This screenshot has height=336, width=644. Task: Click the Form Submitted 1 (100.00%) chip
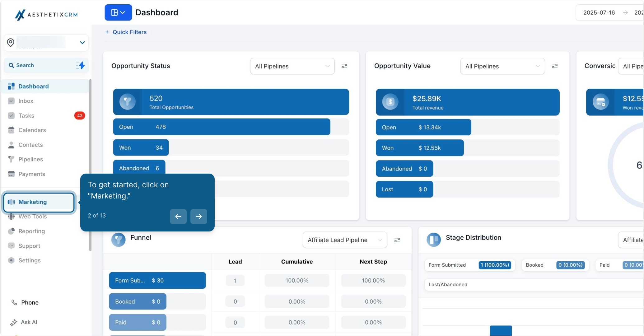click(470, 265)
